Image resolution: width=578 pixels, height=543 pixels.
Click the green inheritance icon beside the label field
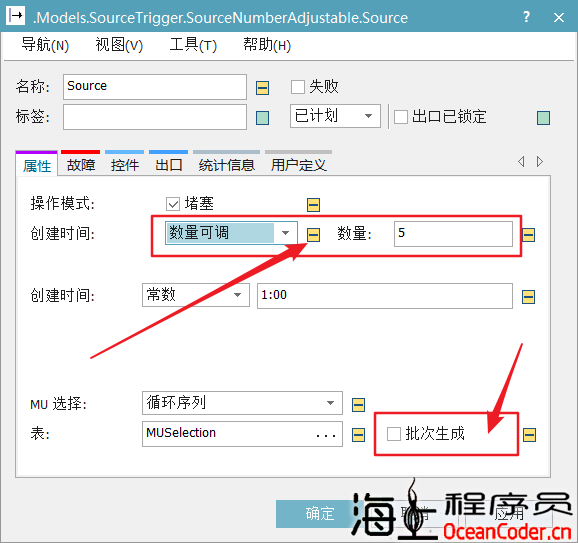[262, 118]
